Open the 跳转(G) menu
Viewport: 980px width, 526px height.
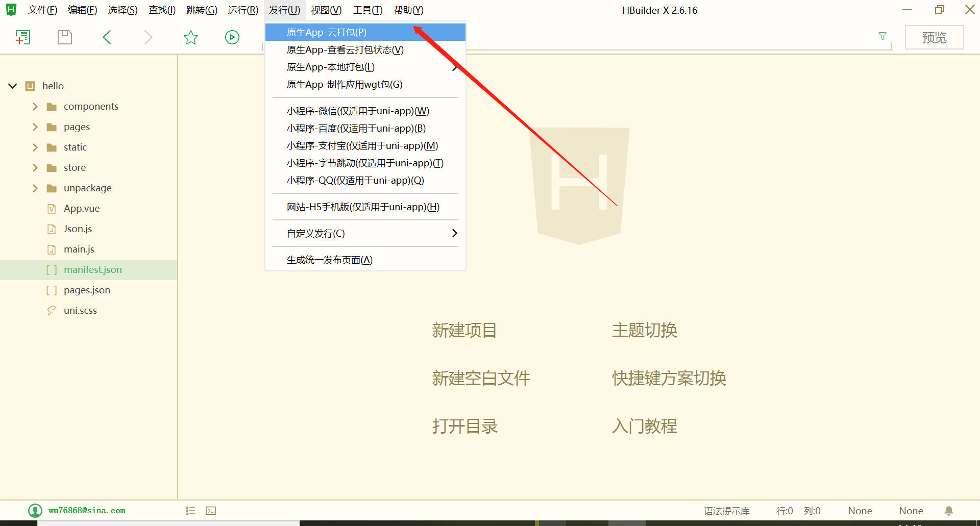click(x=202, y=10)
